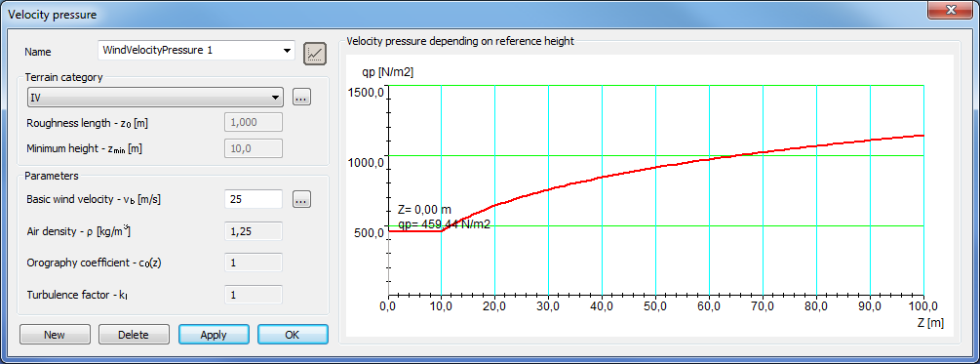Click the Delete button

point(134,335)
